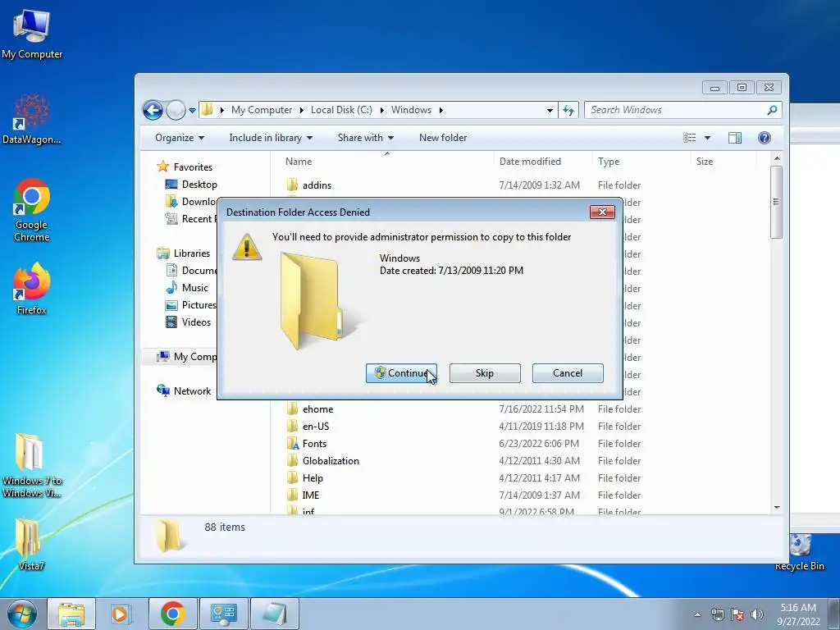The width and height of the screenshot is (840, 630).
Task: Click the Explorer forward arrow button
Action: click(x=176, y=111)
